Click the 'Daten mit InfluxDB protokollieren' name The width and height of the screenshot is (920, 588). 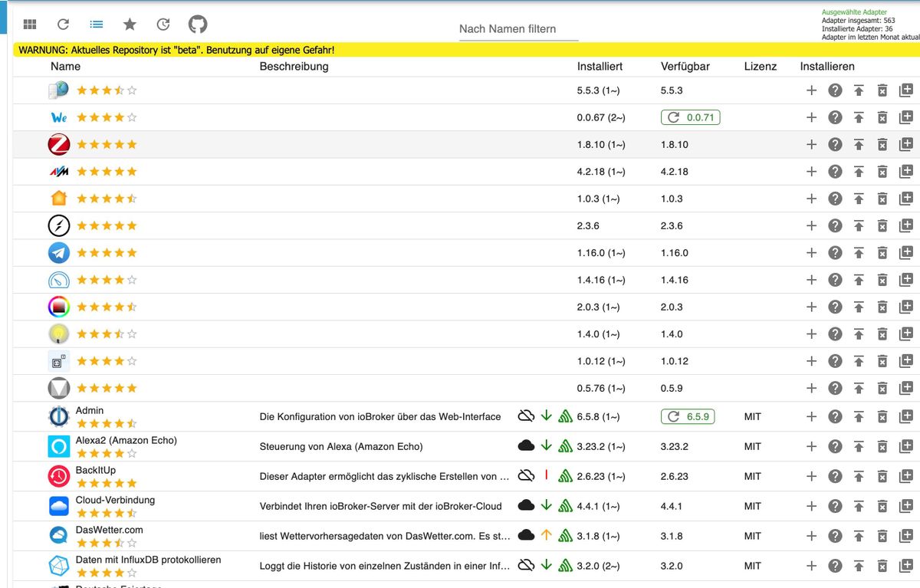pos(148,560)
